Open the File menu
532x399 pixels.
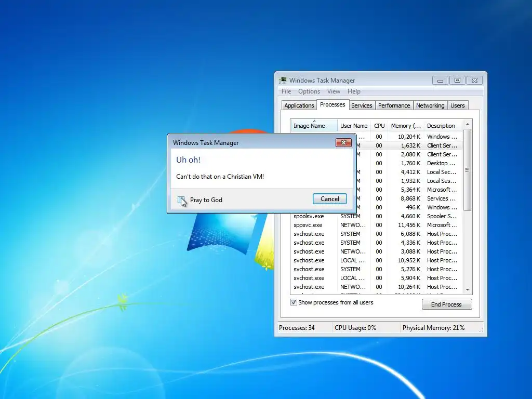(286, 91)
